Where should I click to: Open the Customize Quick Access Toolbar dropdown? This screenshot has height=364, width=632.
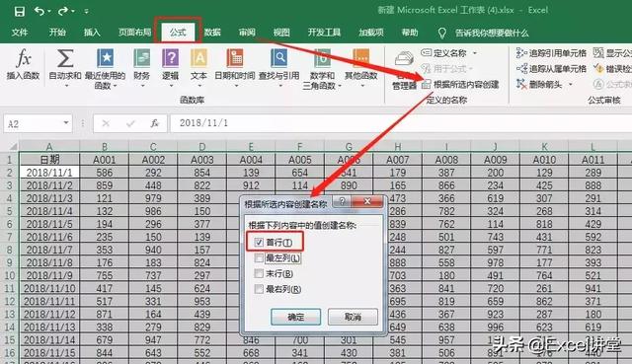[86, 12]
